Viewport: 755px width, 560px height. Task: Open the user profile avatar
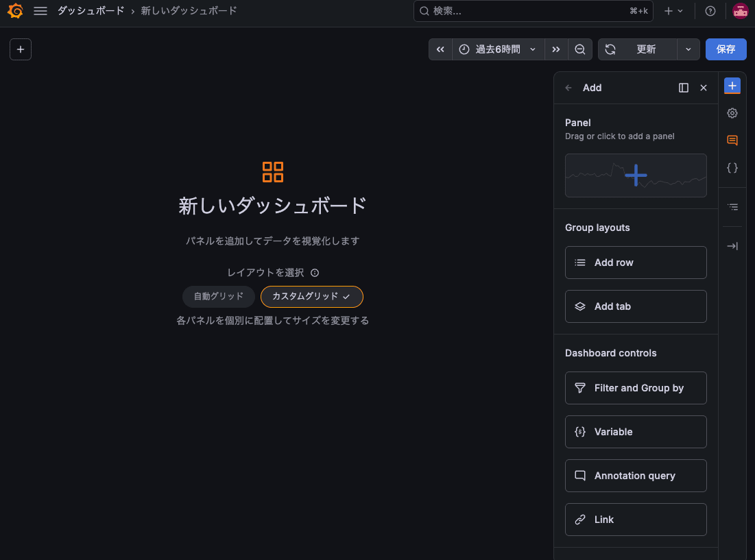(x=740, y=10)
